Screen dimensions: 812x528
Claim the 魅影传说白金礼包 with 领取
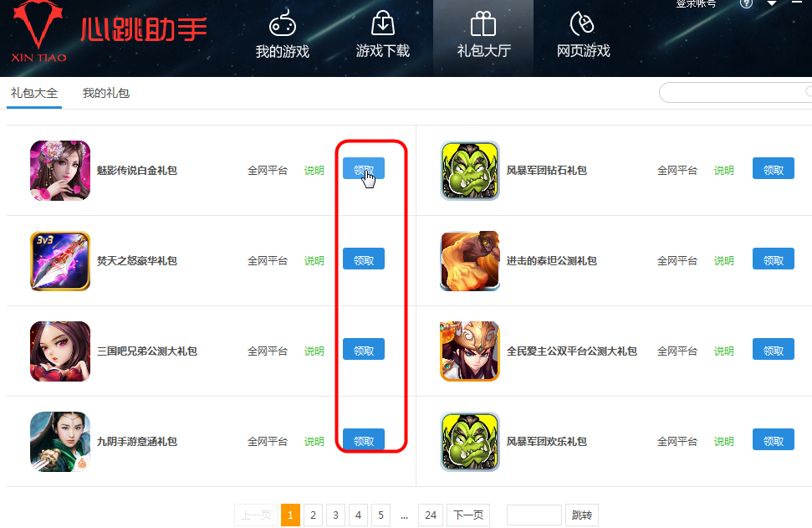[x=364, y=168]
